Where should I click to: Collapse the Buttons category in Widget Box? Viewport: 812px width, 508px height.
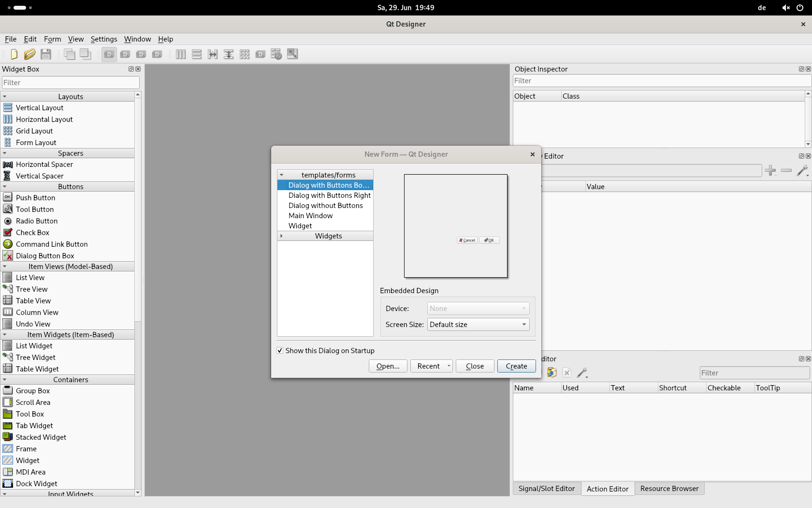(x=5, y=186)
